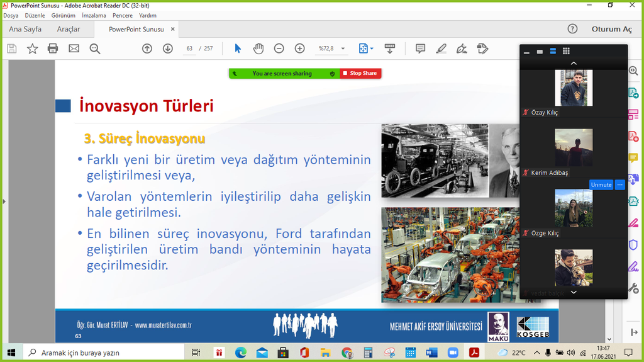644x362 pixels.
Task: Select Kerim Adıbaş video thumbnail
Action: pyautogui.click(x=574, y=148)
